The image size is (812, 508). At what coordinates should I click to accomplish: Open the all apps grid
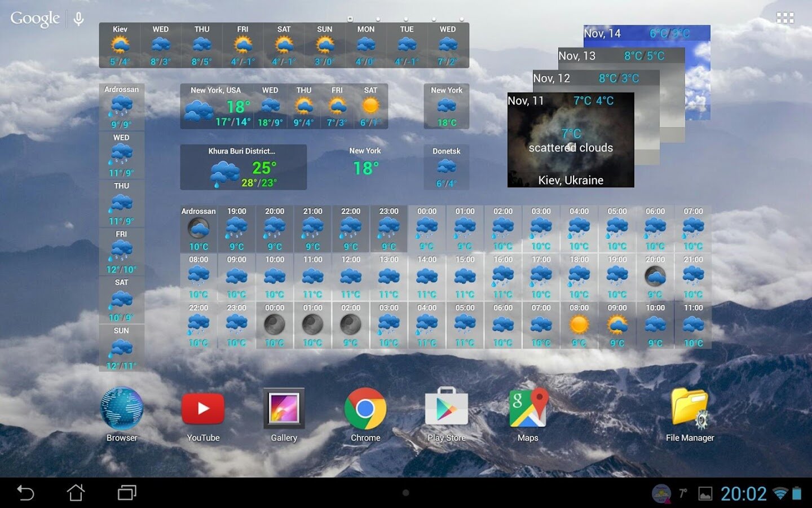coord(784,18)
